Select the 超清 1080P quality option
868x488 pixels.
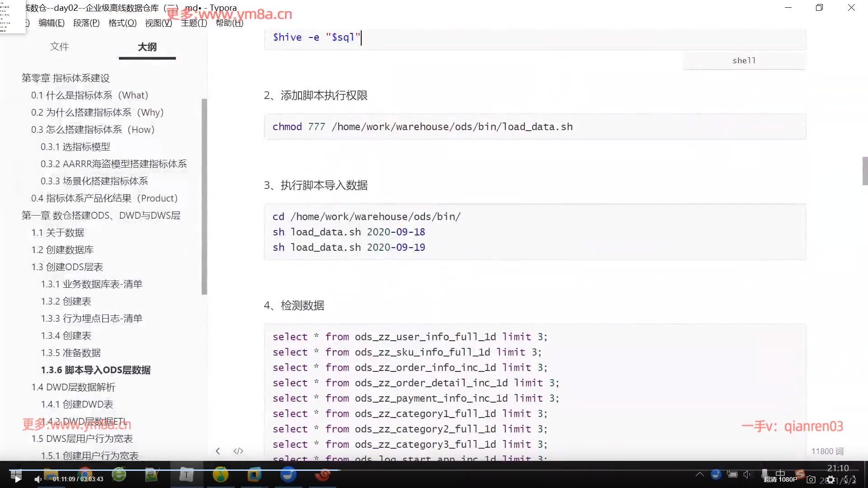[x=780, y=479]
